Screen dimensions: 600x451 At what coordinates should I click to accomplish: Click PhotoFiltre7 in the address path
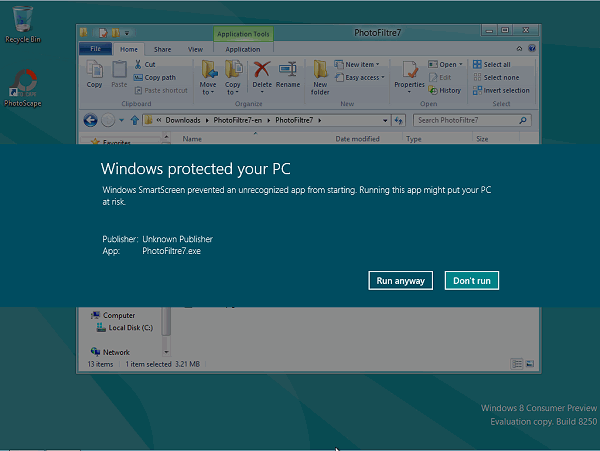294,120
